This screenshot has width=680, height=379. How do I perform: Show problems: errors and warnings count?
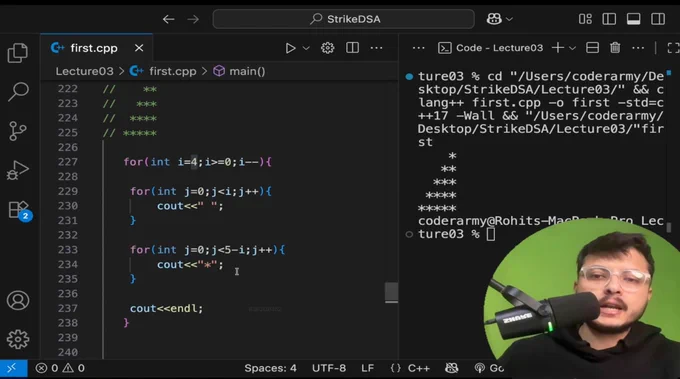(x=60, y=368)
